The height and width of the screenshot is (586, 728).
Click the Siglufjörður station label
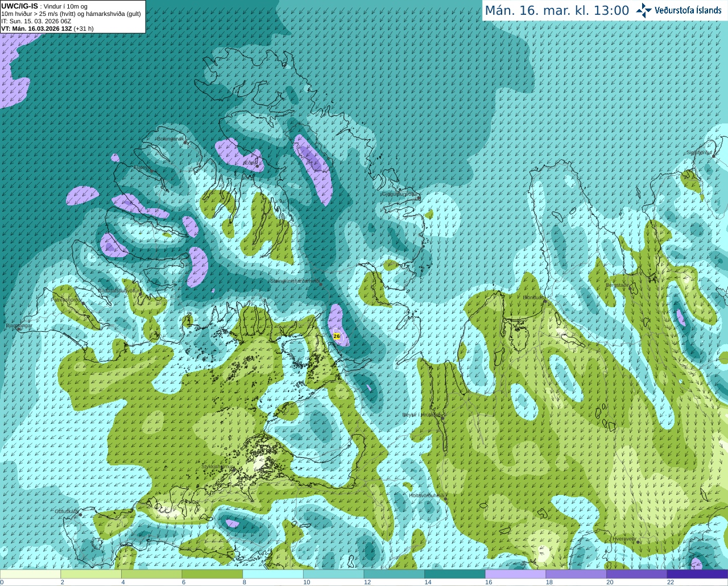tap(699, 152)
